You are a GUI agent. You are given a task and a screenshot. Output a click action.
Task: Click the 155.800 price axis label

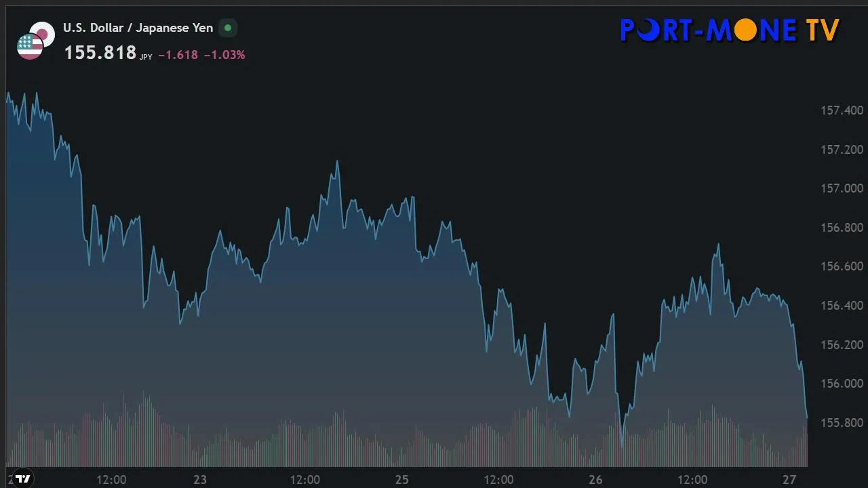pyautogui.click(x=842, y=422)
